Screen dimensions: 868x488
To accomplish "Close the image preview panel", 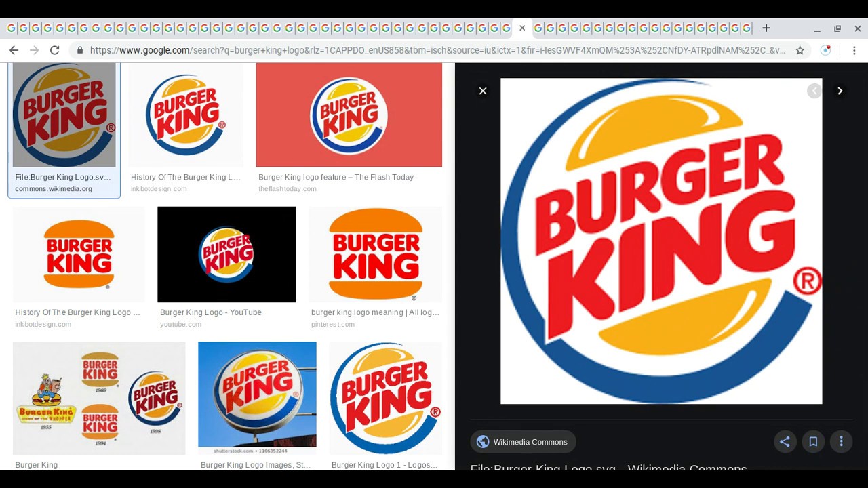I will pos(483,91).
